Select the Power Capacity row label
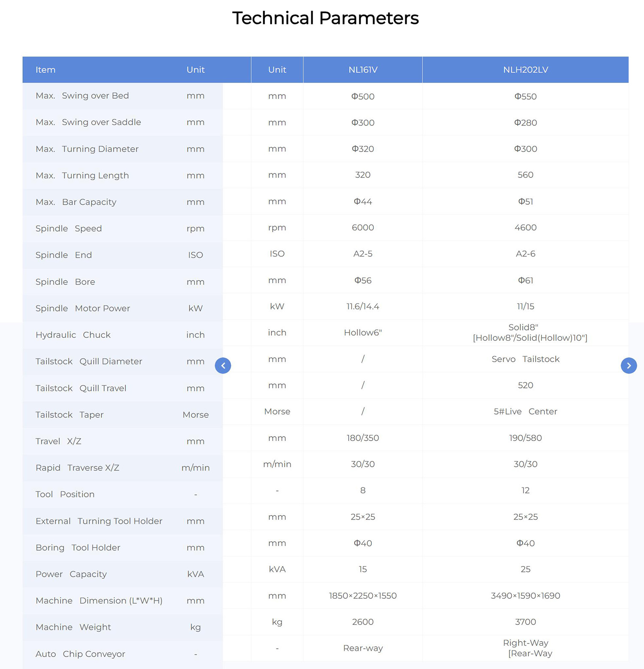Viewport: 644px width, 669px height. 71,574
